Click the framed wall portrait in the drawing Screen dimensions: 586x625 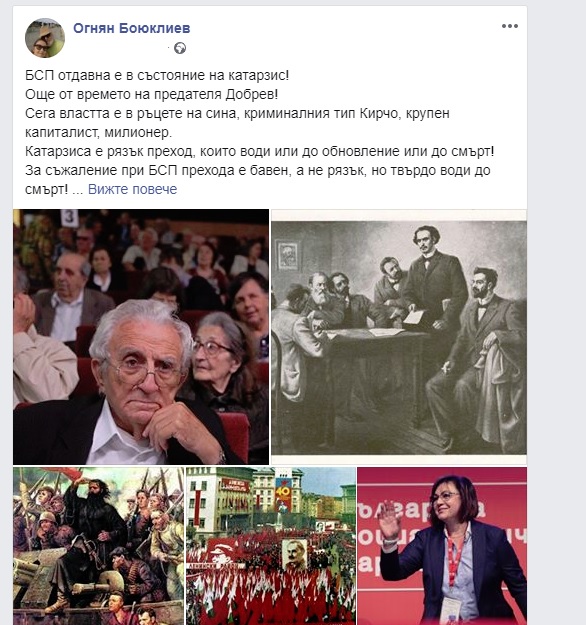click(287, 255)
